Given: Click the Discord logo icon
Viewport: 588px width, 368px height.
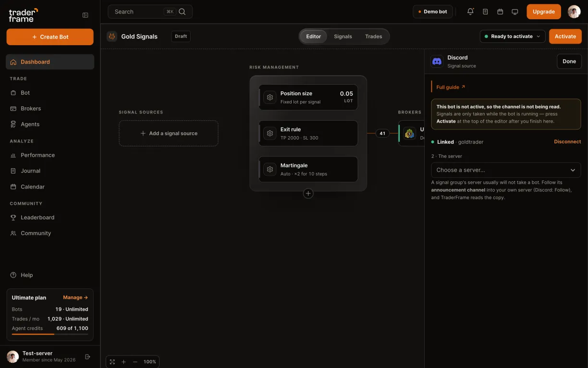Looking at the screenshot, I should [437, 61].
